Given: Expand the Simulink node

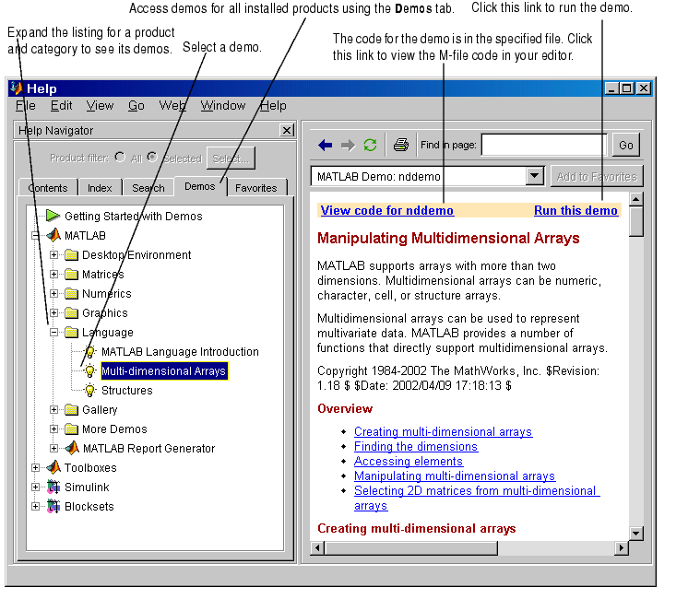Looking at the screenshot, I should click(x=36, y=487).
